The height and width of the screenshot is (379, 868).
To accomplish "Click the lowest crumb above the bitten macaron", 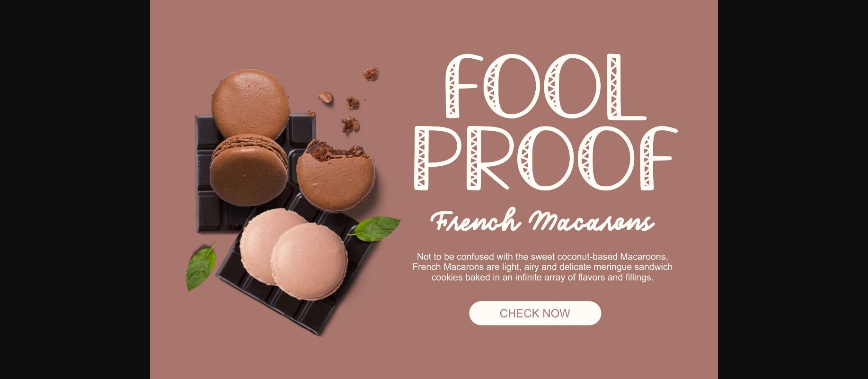I will click(350, 125).
